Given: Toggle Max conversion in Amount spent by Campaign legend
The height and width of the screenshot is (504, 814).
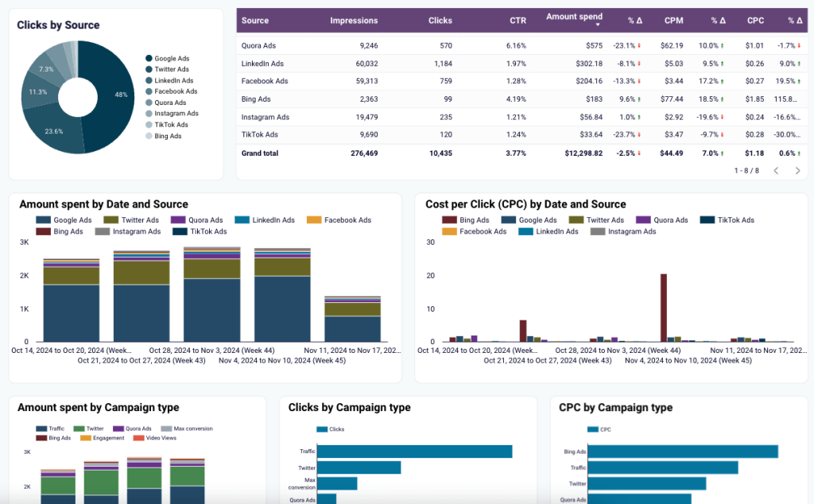Looking at the screenshot, I should [187, 428].
